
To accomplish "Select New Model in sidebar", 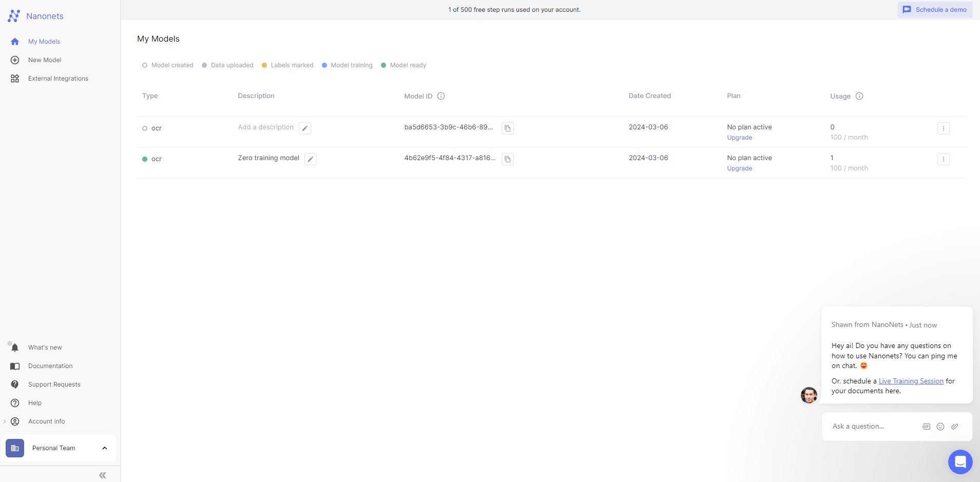I will coord(45,60).
